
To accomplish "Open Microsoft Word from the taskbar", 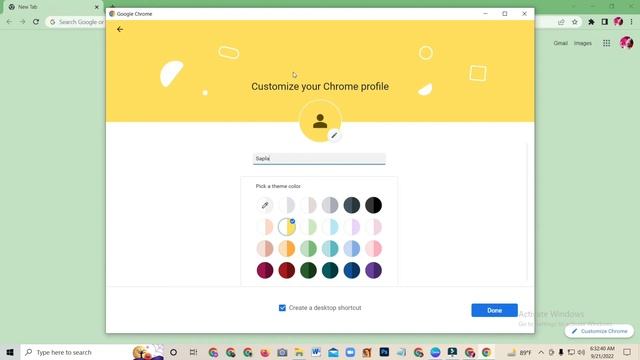I will coord(316,352).
